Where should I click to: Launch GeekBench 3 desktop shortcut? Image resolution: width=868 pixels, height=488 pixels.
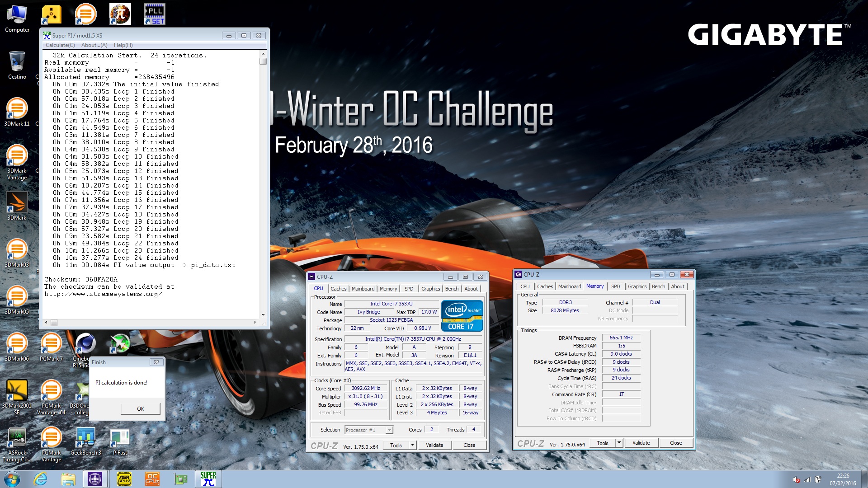tap(86, 441)
